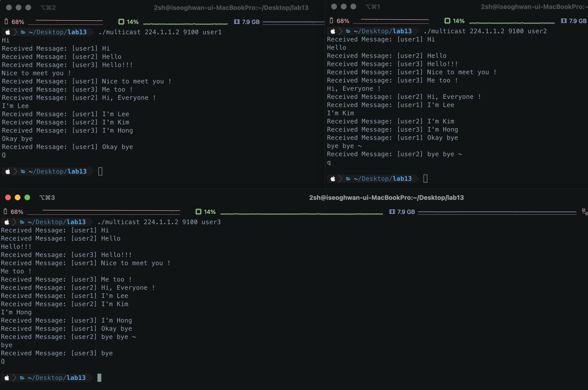Click CPU chip icon in user2 pane
The height and width of the screenshot is (390, 588).
click(447, 21)
